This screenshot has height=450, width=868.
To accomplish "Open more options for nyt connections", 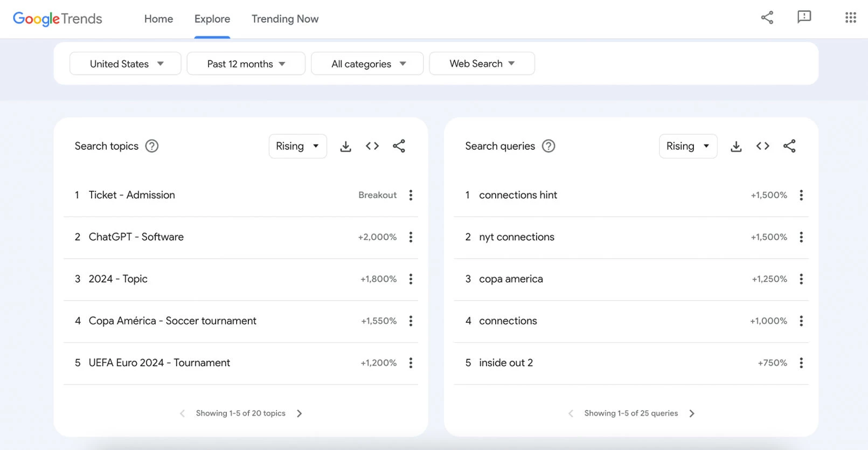I will (801, 237).
